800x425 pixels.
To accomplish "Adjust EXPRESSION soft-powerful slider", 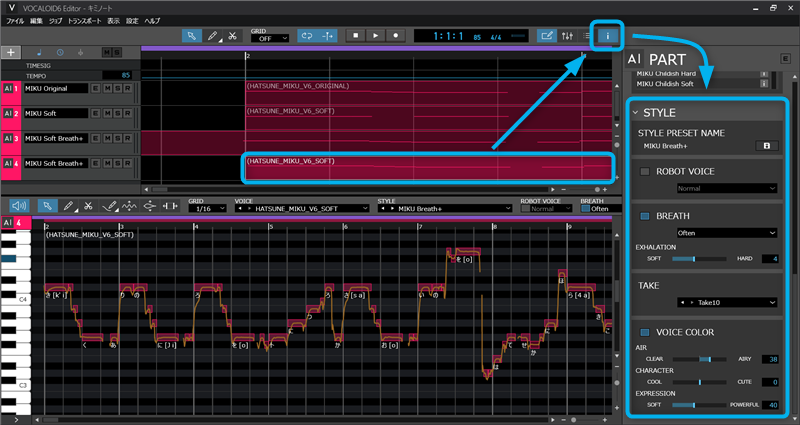I will click(x=699, y=405).
